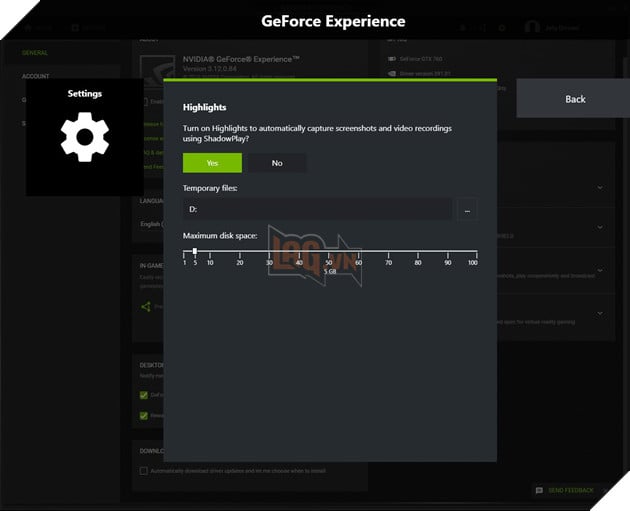Expand the row mentioning virtual reality gaming
This screenshot has width=630, height=511.
pos(599,313)
